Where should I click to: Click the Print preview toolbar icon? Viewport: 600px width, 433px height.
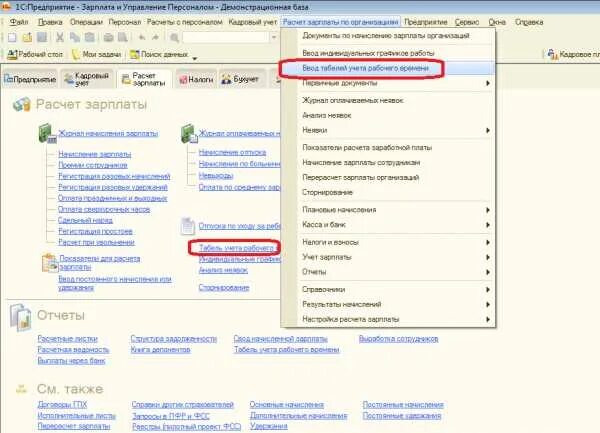123,37
